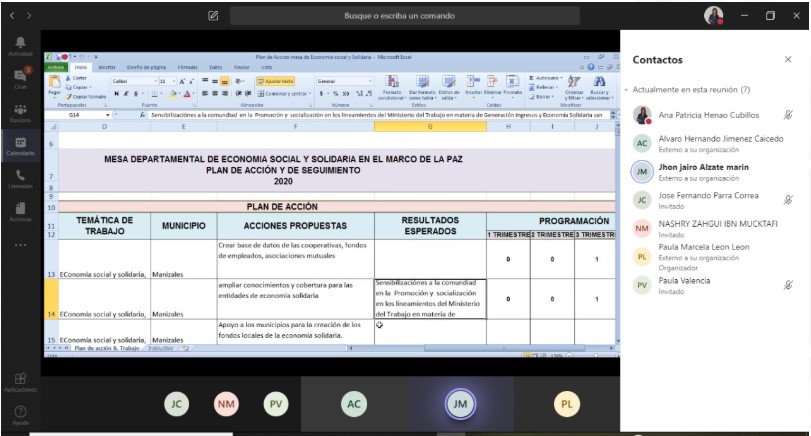Click the JM participant avatar
811x436 pixels.
[x=460, y=403]
